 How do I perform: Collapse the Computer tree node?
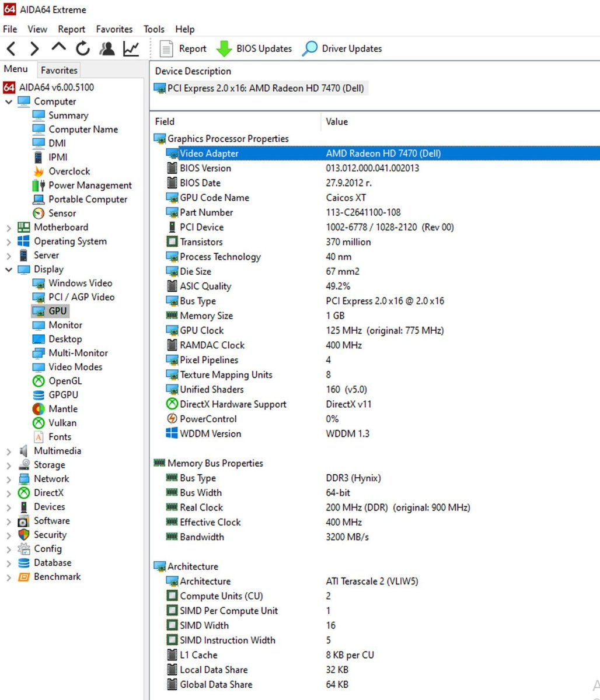[8, 101]
